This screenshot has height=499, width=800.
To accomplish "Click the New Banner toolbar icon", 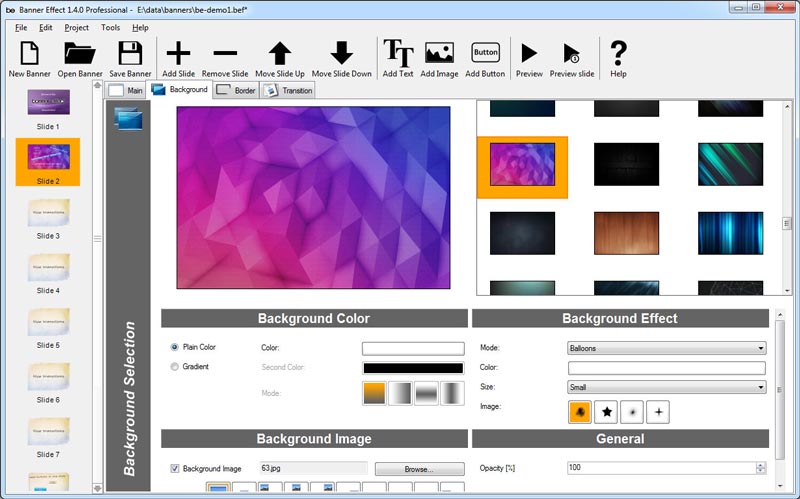I will coord(30,54).
